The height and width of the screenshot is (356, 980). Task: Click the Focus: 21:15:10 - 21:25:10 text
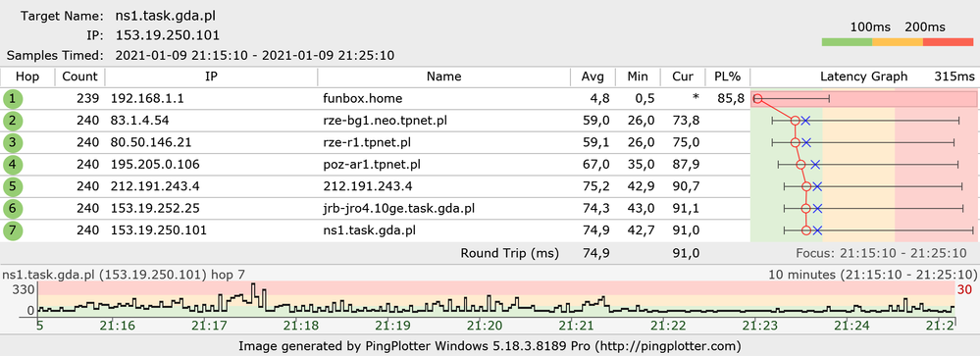(881, 254)
